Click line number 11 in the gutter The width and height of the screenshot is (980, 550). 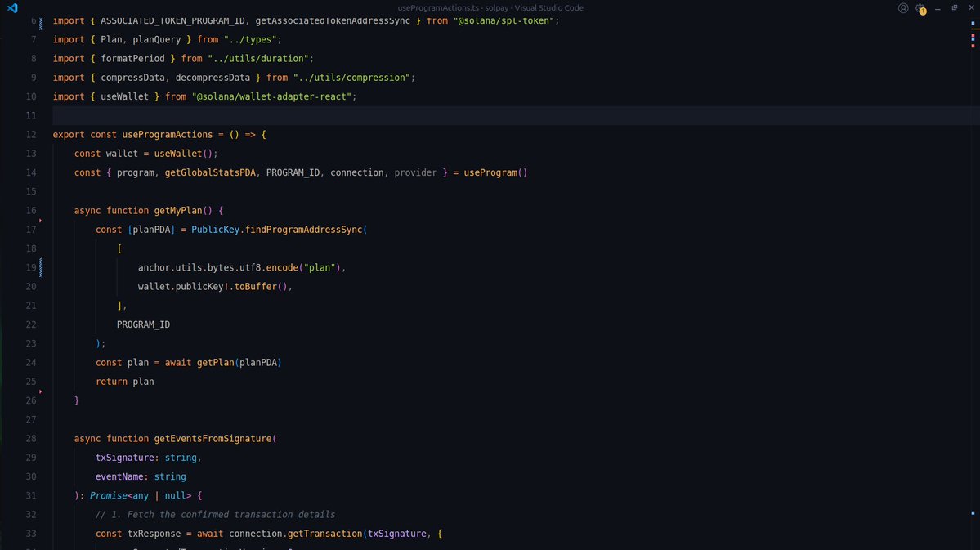point(31,115)
